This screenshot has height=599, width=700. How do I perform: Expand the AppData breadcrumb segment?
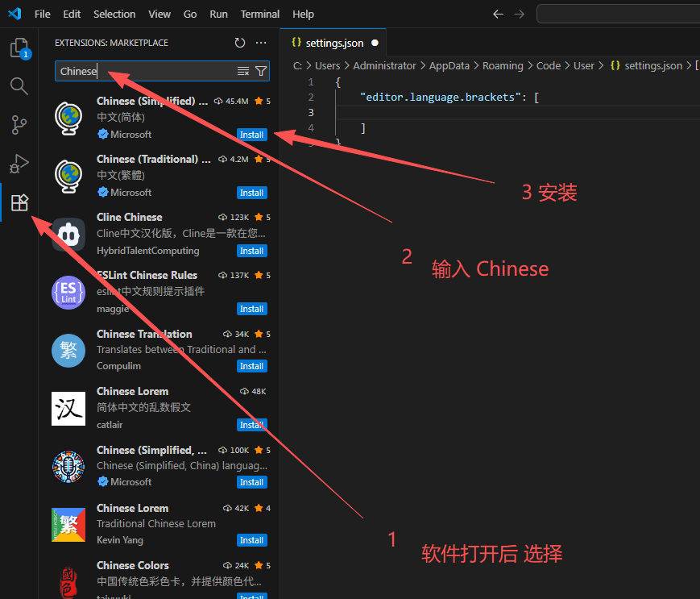click(449, 65)
